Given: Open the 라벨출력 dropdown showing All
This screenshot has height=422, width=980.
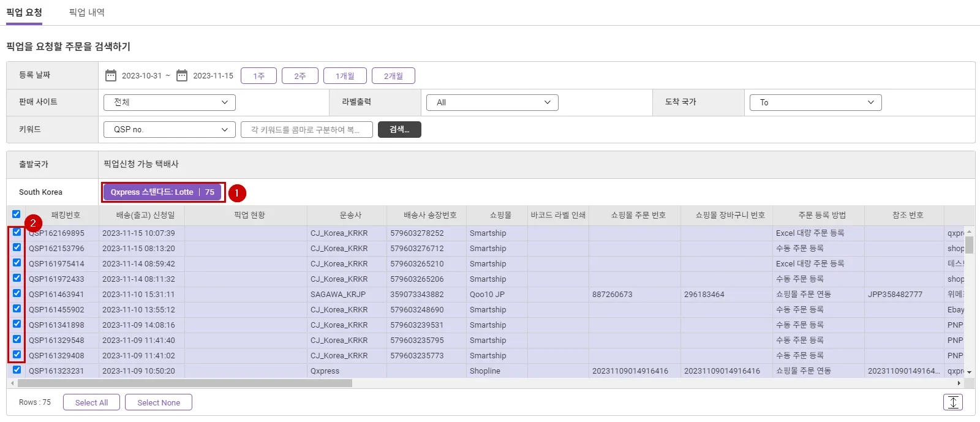Looking at the screenshot, I should click(x=492, y=102).
